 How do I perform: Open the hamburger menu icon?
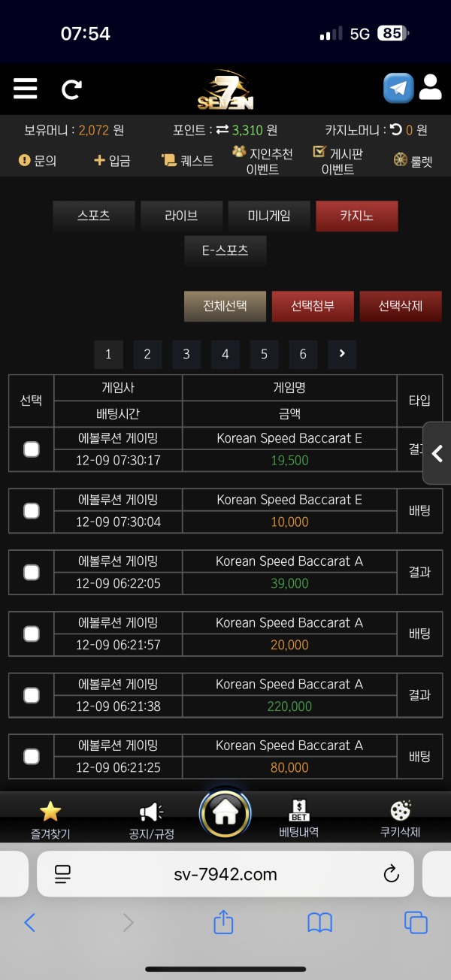[26, 89]
